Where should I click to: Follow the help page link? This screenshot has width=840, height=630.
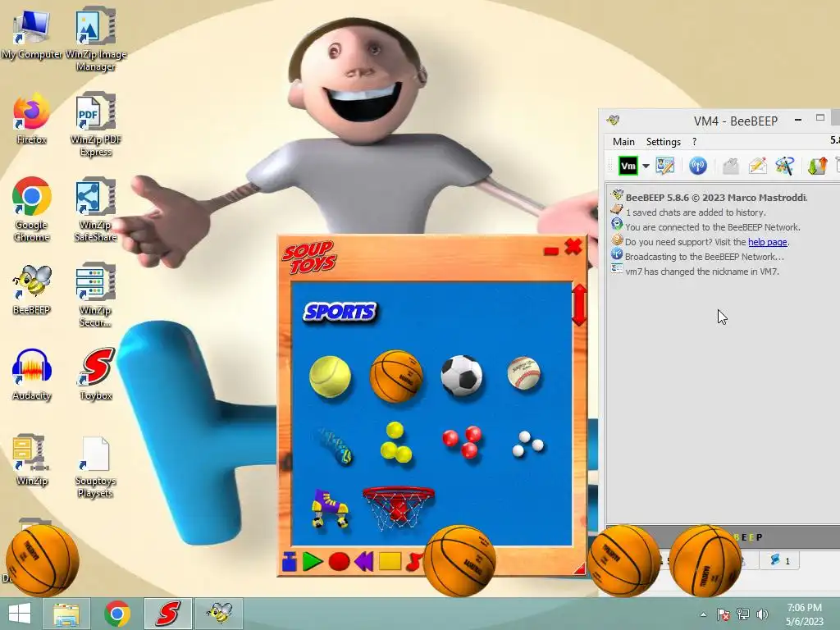click(x=768, y=242)
